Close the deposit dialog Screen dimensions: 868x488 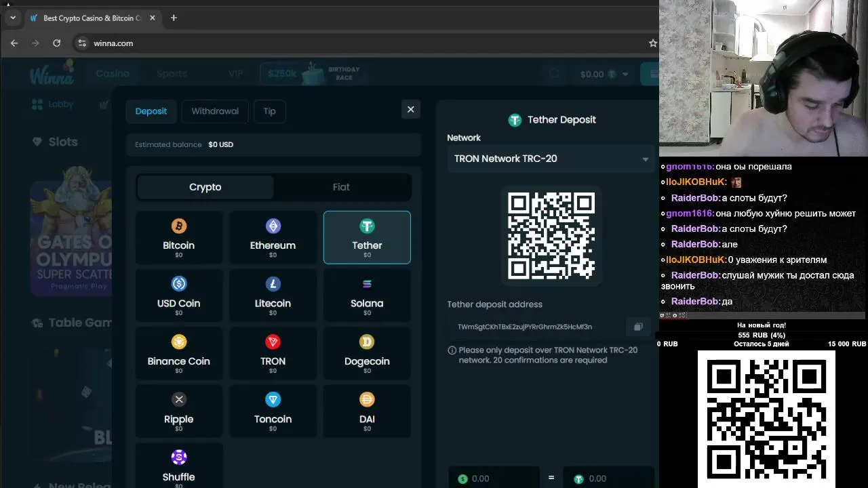point(410,109)
